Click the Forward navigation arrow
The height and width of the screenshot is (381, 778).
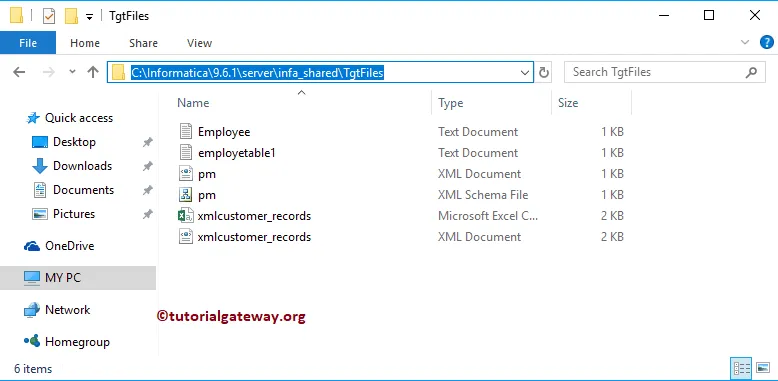pos(49,72)
